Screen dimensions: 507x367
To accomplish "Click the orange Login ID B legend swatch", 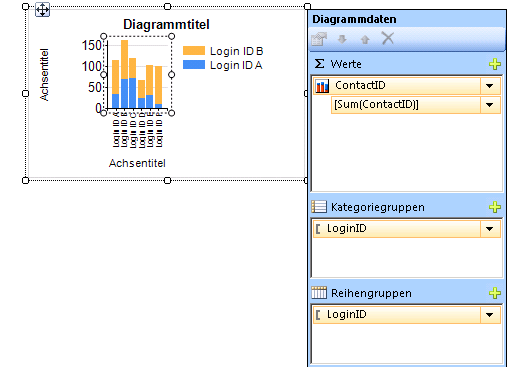I will coord(194,51).
